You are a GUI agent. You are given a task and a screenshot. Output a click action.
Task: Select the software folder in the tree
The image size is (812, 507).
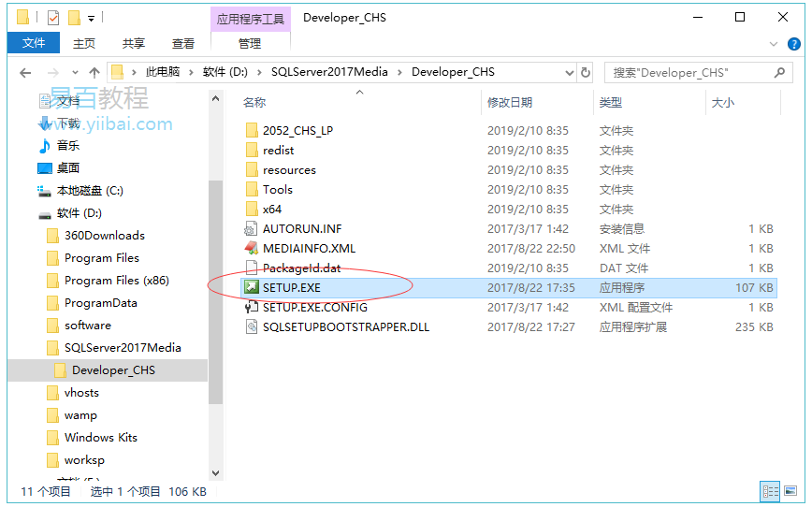tap(88, 326)
